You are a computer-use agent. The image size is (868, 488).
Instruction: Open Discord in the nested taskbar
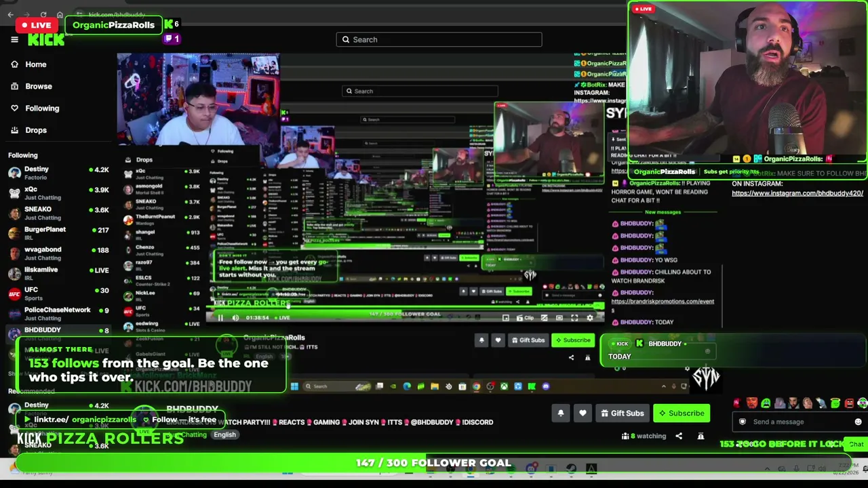coord(546,386)
